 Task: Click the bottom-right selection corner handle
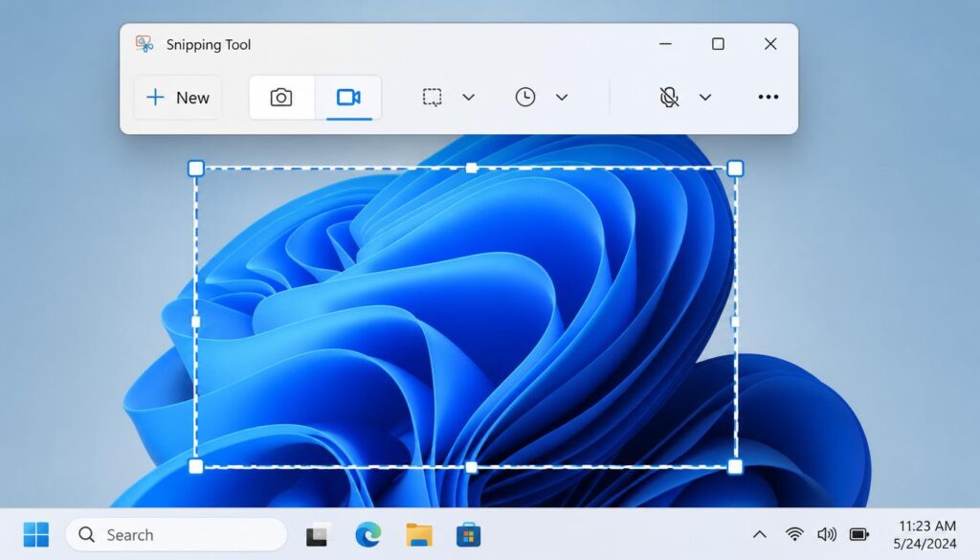pos(736,466)
